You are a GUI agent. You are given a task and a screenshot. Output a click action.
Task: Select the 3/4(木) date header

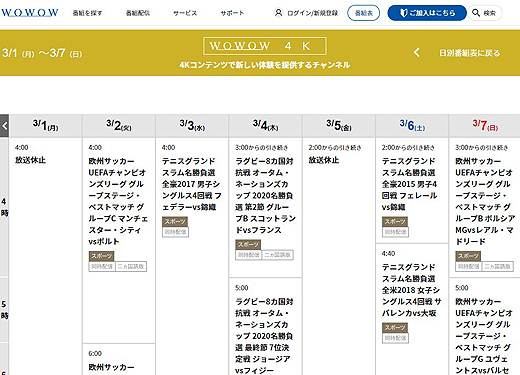(266, 126)
